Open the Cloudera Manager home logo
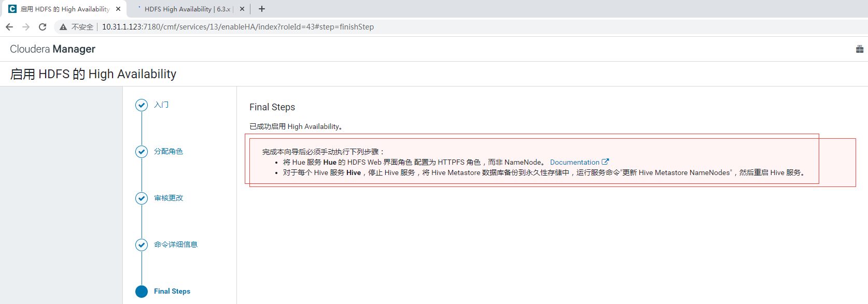The height and width of the screenshot is (304, 868). (x=52, y=49)
